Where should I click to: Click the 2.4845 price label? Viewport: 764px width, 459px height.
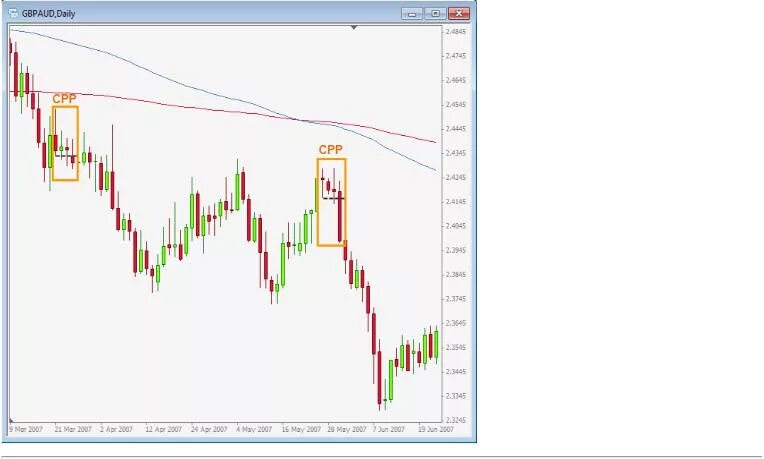coord(456,32)
